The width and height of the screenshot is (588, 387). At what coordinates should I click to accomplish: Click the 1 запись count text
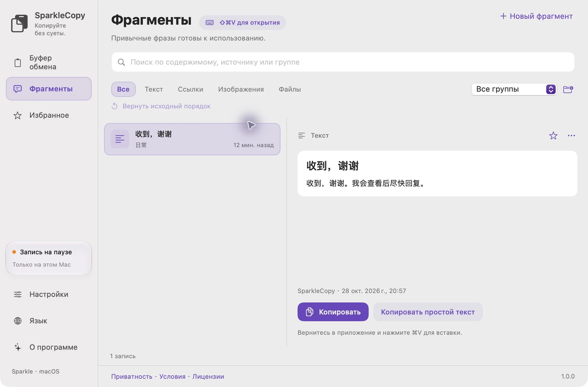[123, 356]
